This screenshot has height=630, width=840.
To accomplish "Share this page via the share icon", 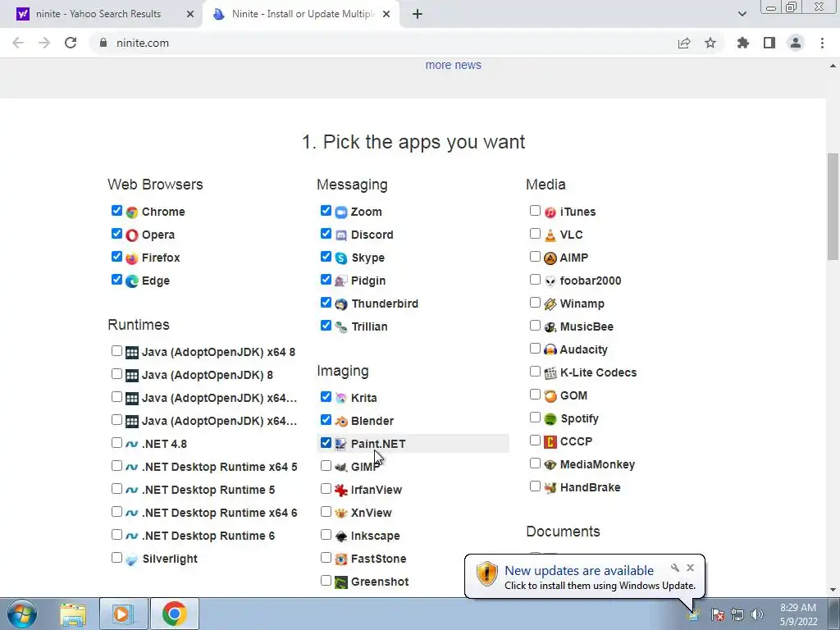I will 684,43.
